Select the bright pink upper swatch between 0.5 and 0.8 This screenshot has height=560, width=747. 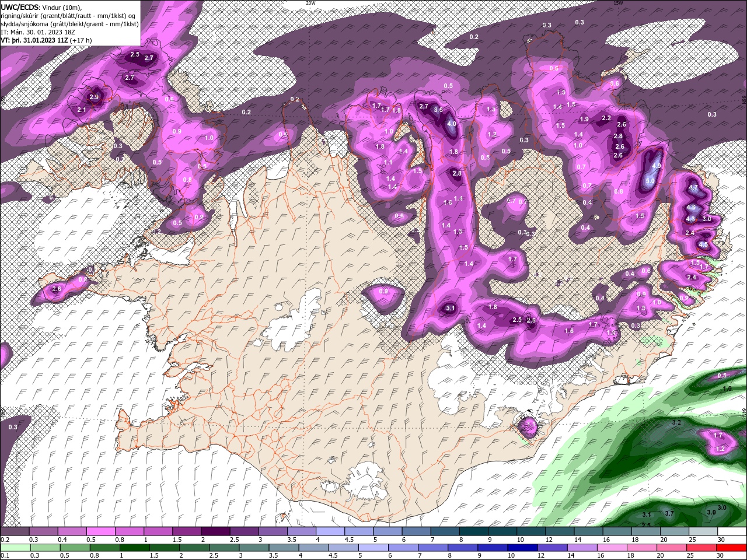tap(100, 532)
